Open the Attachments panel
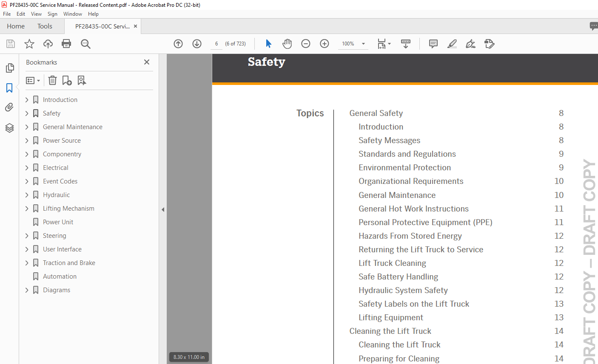This screenshot has width=598, height=364. tap(9, 108)
